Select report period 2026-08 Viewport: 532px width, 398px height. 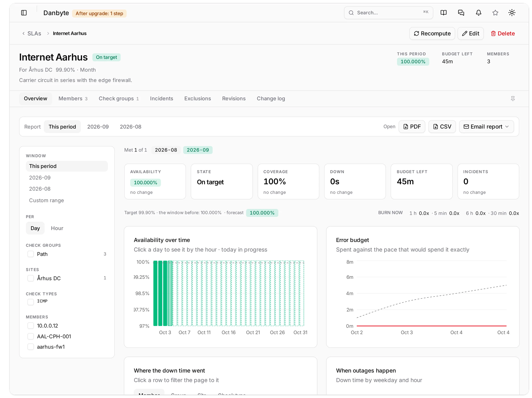click(131, 127)
